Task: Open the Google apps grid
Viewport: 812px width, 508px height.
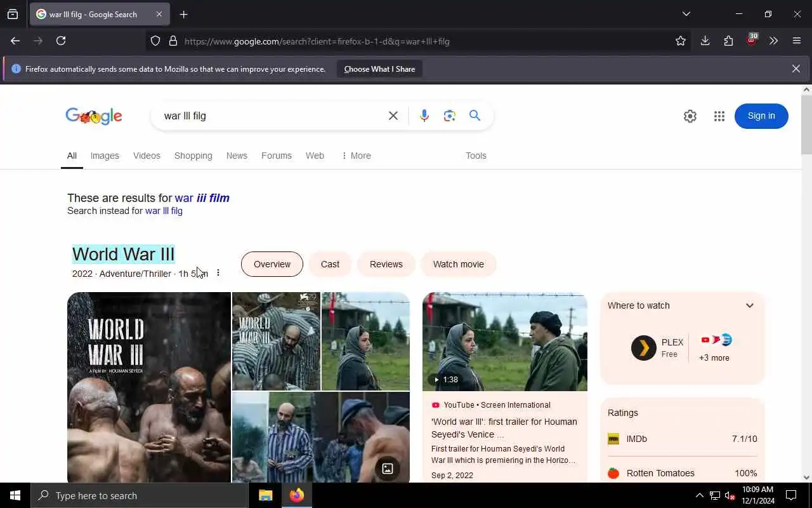Action: [719, 116]
